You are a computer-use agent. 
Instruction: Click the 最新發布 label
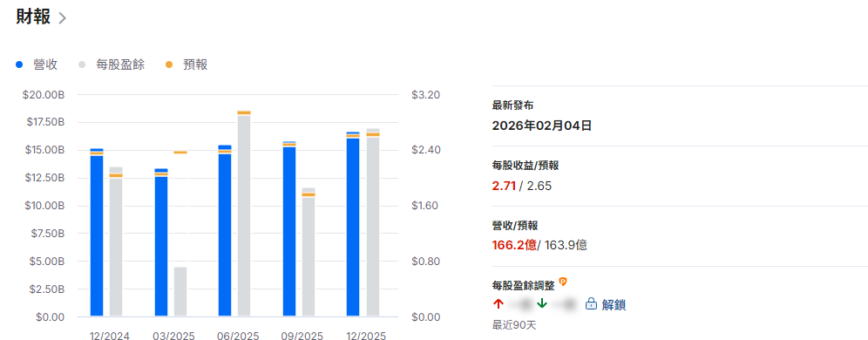[x=512, y=105]
